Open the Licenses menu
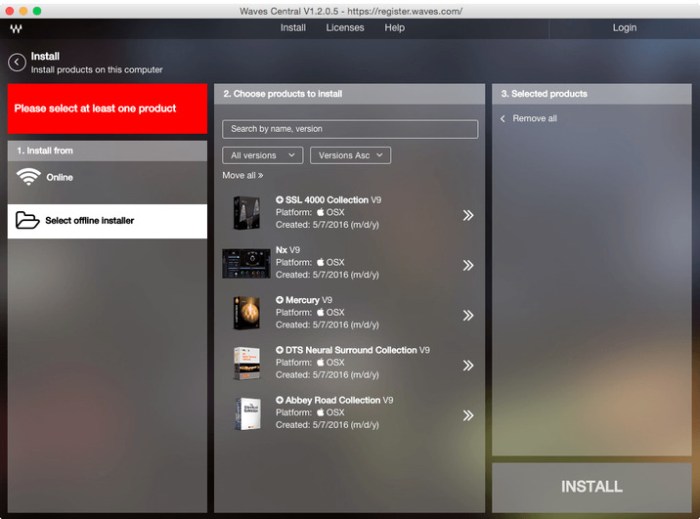The height and width of the screenshot is (519, 700). pos(345,28)
